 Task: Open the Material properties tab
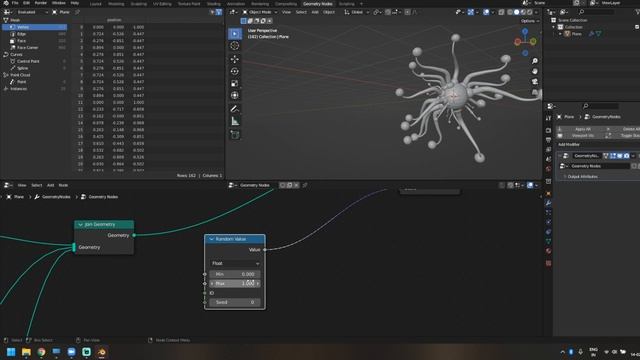pyautogui.click(x=548, y=251)
